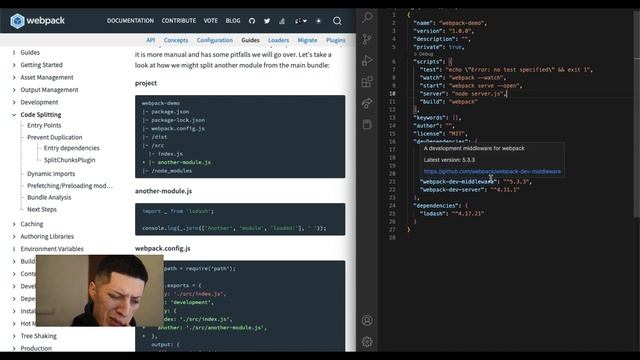640x360 pixels.
Task: Expand Development section
Action: coord(14,102)
